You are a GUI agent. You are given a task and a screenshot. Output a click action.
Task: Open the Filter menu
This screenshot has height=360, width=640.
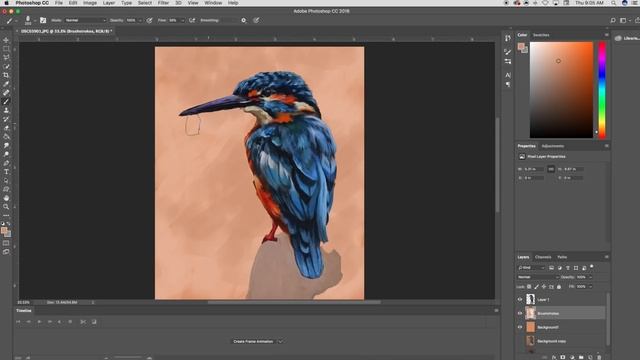[163, 3]
